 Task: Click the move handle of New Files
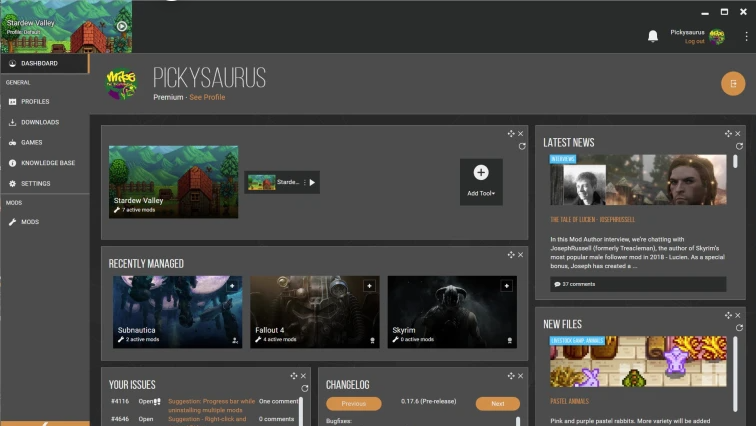(728, 315)
